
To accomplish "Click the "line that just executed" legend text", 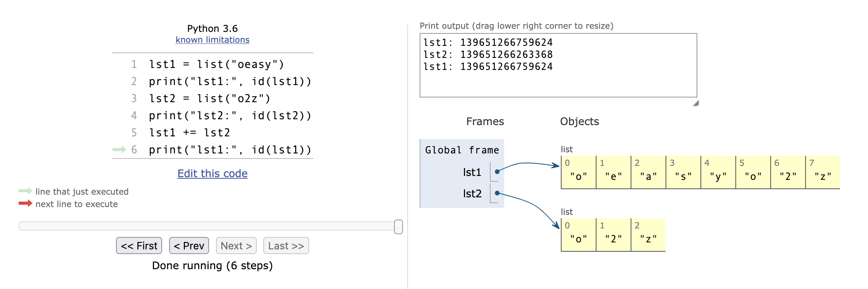I will (x=82, y=192).
